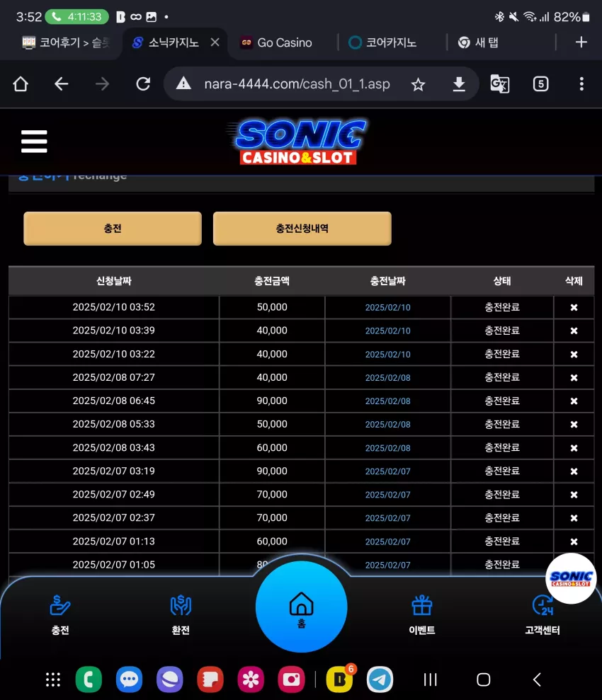Click the 2025/02/07 01:05 date cell
602x700 pixels.
click(114, 565)
